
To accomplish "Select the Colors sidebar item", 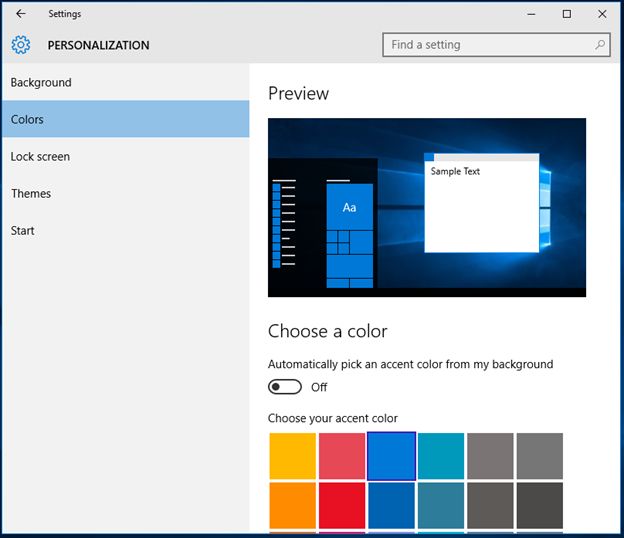I will (x=27, y=120).
